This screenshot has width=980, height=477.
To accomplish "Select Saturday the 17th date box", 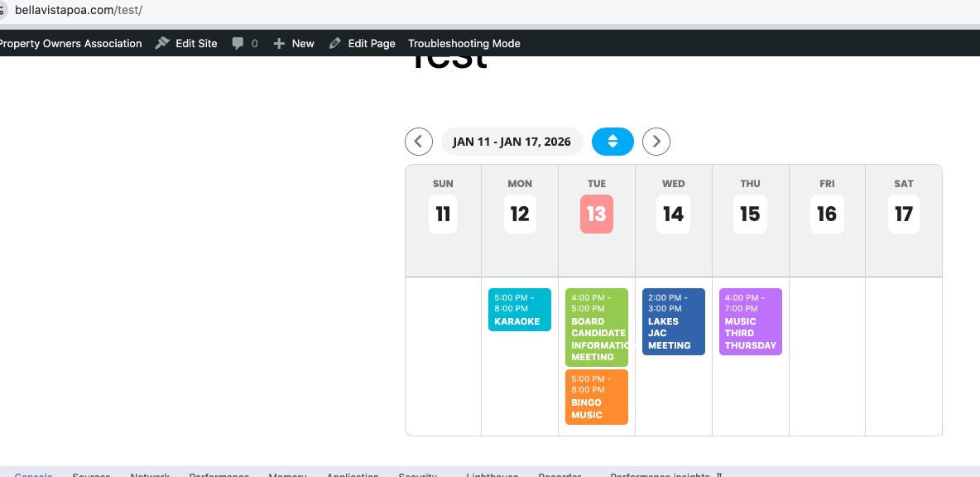I will 903,214.
